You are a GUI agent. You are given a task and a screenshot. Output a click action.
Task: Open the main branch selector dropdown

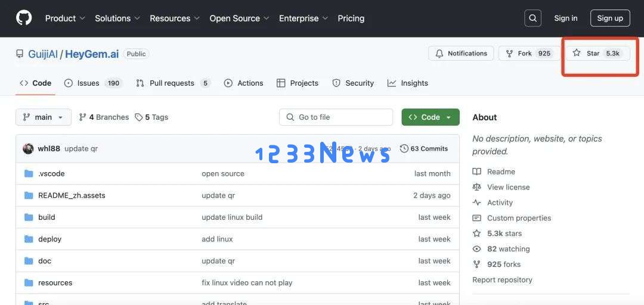coord(44,117)
